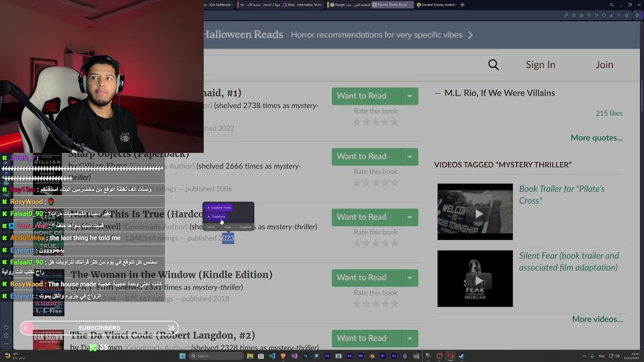644x362 pixels.
Task: Open the heart icon in browser sidebar
Action: click(x=6, y=327)
